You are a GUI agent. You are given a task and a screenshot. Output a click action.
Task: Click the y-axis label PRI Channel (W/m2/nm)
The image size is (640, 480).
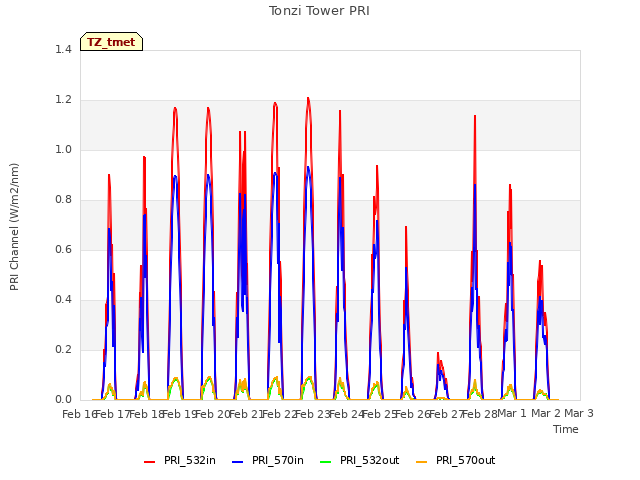pos(14,227)
